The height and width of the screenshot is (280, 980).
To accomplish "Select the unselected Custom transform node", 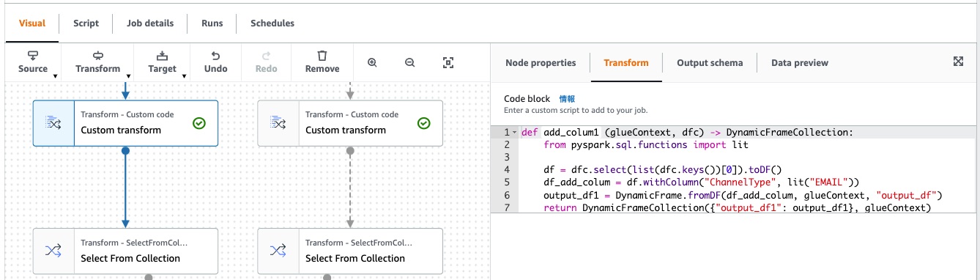I will tap(350, 123).
